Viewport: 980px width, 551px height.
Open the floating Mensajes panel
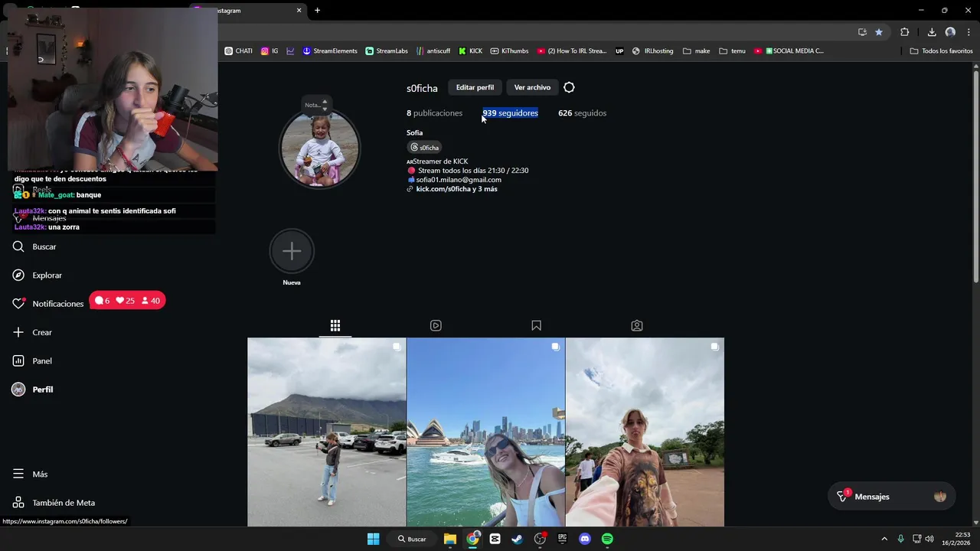click(x=892, y=497)
